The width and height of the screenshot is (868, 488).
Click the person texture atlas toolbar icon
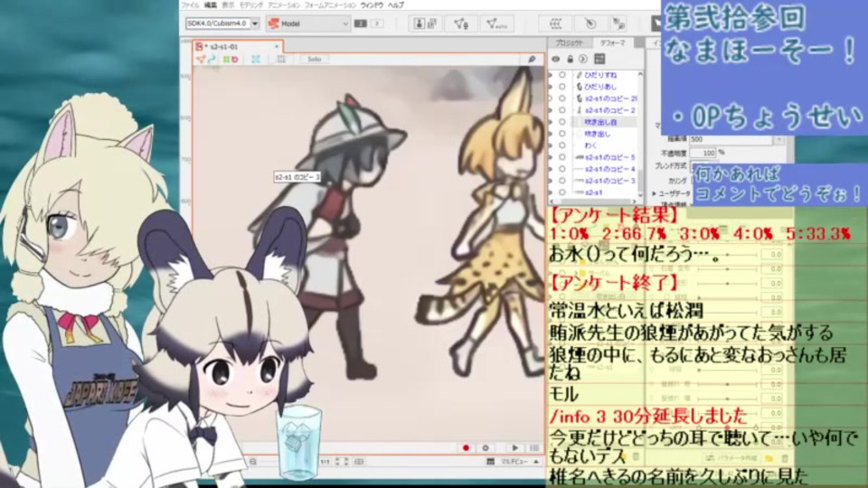(x=419, y=23)
